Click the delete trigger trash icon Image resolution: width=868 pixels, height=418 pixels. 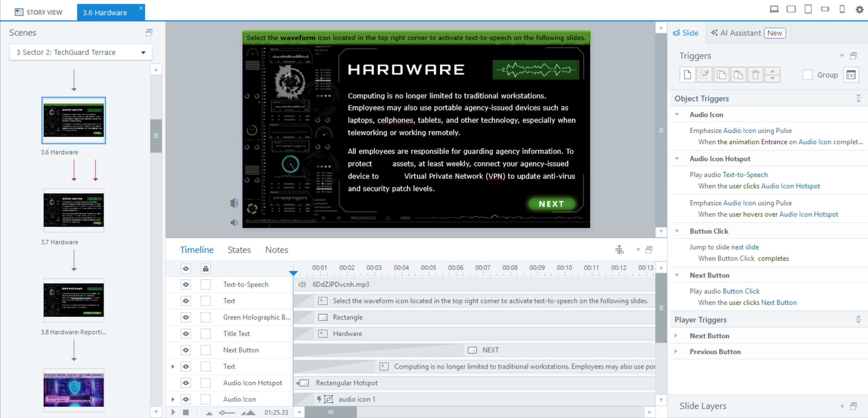click(755, 75)
